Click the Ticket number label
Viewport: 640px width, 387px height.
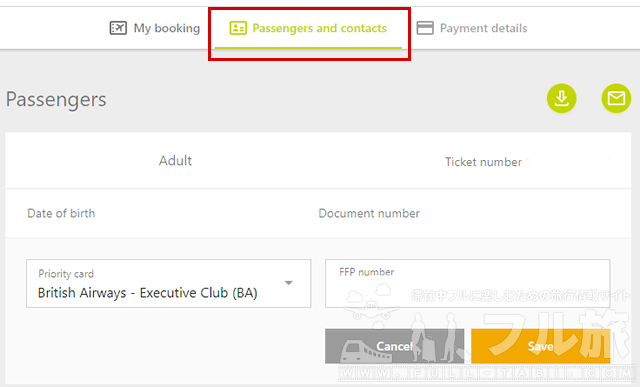483,162
